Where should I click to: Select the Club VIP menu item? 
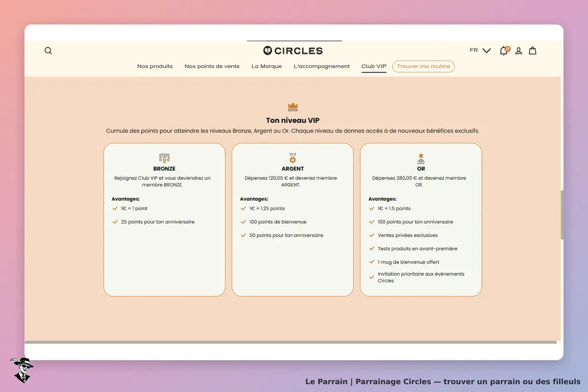(x=374, y=66)
